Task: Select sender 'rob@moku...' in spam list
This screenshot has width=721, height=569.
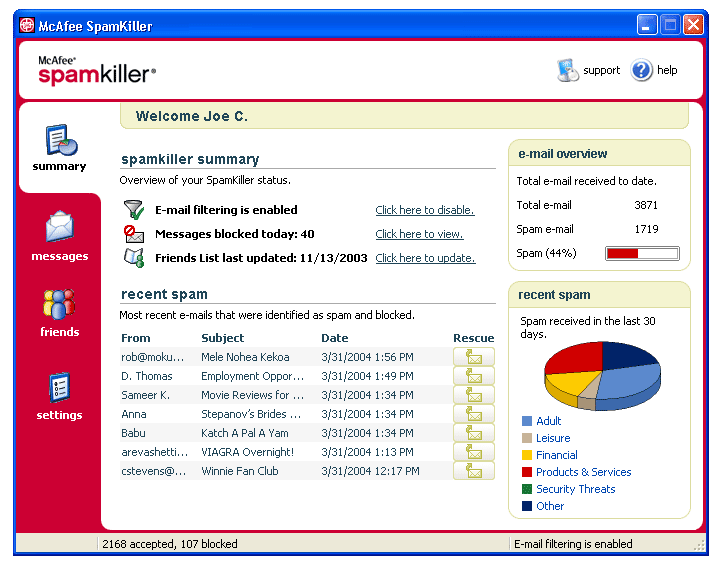Action: pyautogui.click(x=152, y=357)
